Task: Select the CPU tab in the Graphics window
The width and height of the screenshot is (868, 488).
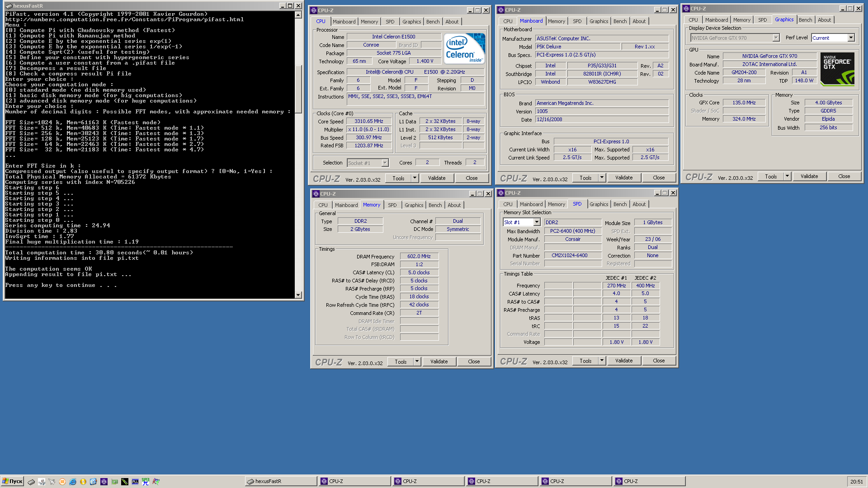Action: click(x=693, y=20)
